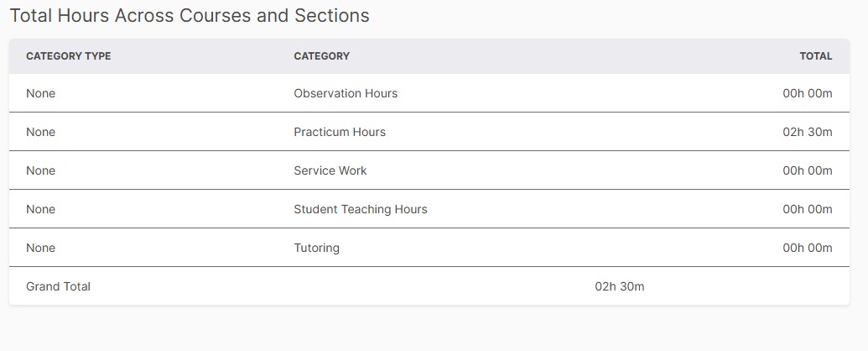Click the Practicum Hours total of 02h 30m
868x351 pixels.
807,132
